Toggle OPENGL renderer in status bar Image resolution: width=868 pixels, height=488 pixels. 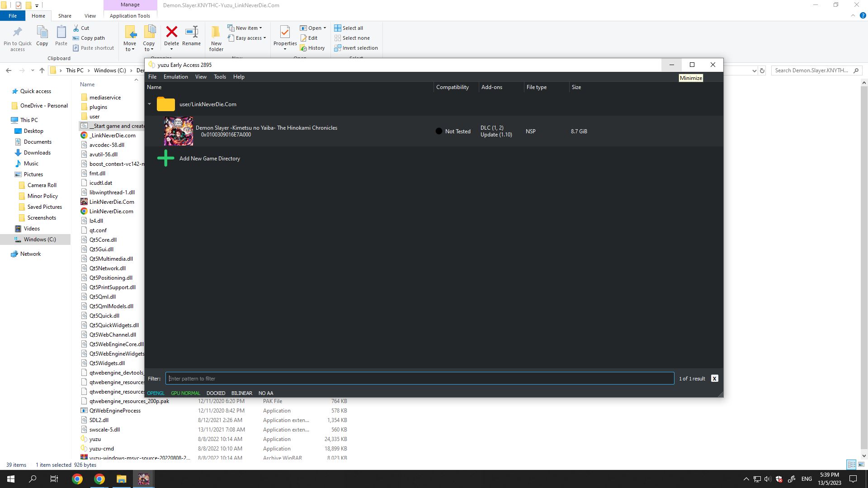[156, 393]
